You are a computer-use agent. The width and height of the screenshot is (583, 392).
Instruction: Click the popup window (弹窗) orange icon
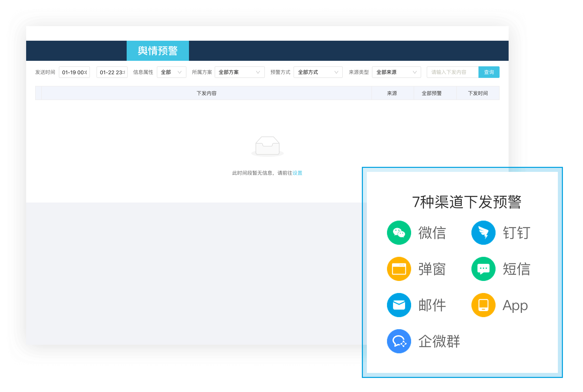click(x=399, y=269)
